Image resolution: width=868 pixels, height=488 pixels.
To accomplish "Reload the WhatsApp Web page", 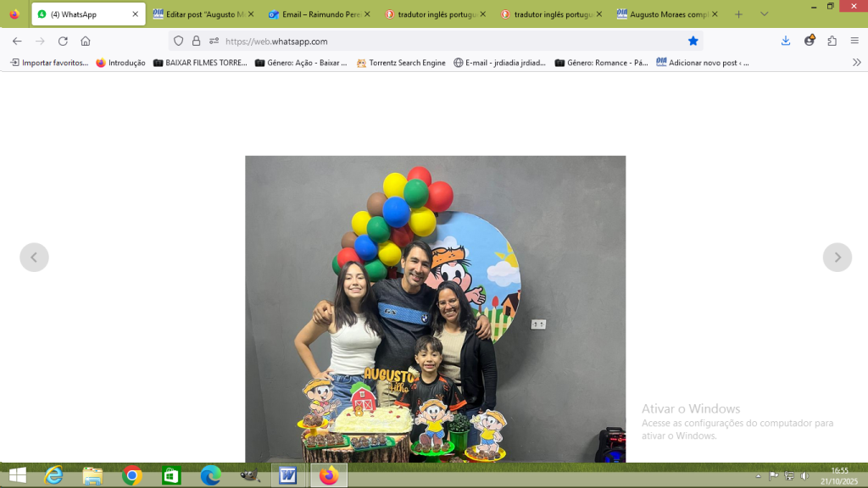I will [63, 41].
